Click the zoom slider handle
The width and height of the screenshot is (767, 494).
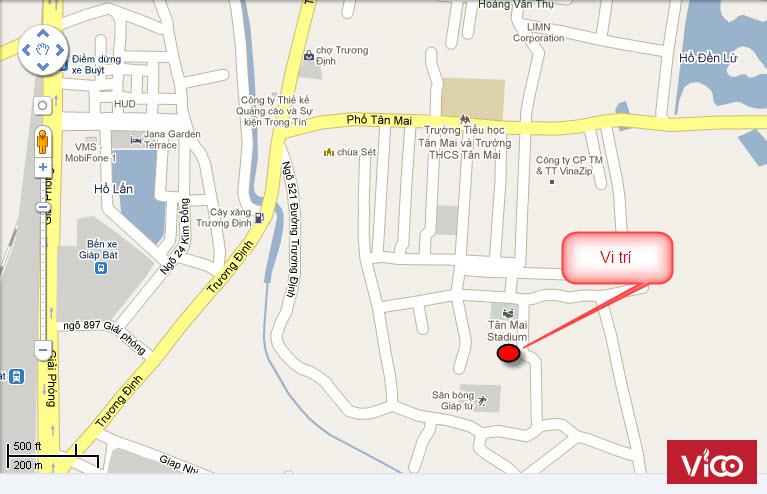point(43,207)
